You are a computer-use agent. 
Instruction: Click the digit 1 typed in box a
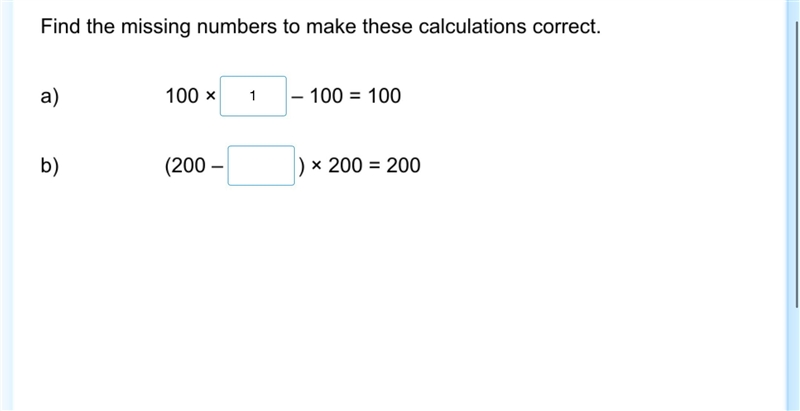(x=253, y=96)
